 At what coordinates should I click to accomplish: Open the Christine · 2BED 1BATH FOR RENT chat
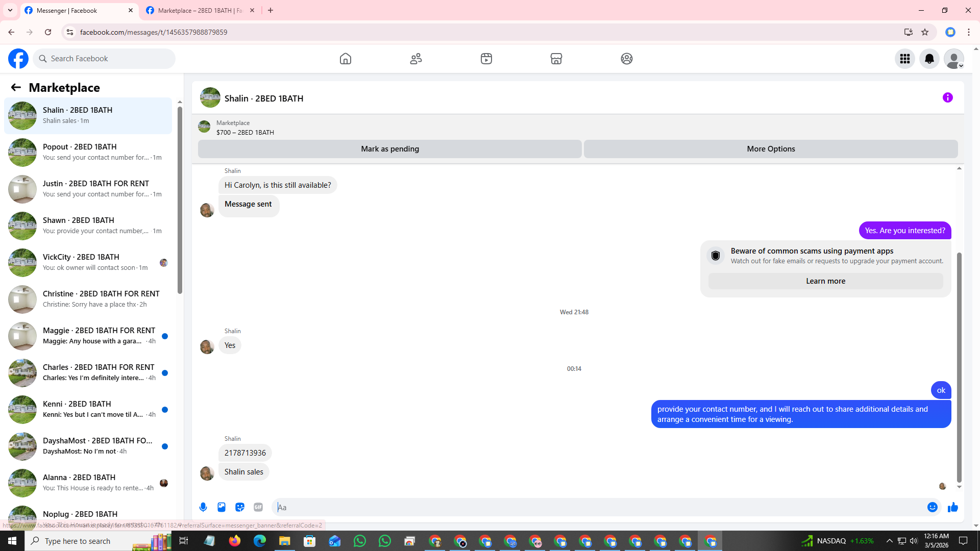click(x=88, y=299)
